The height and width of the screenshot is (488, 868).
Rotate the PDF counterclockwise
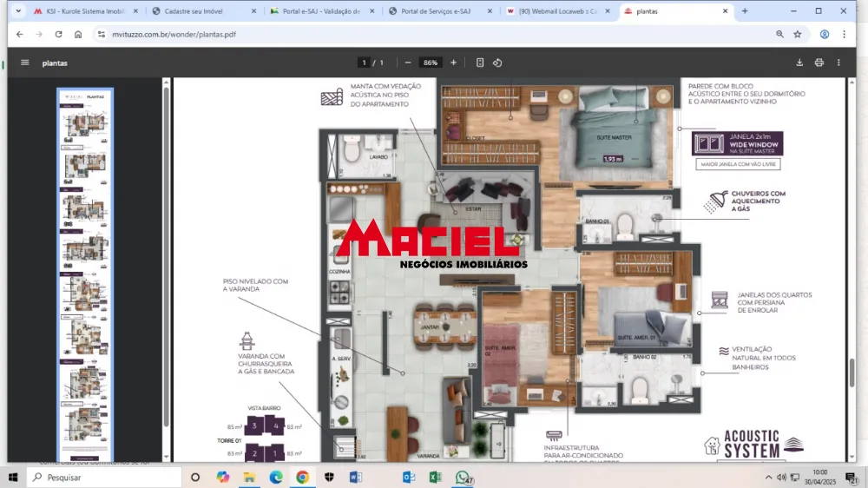[x=497, y=63]
